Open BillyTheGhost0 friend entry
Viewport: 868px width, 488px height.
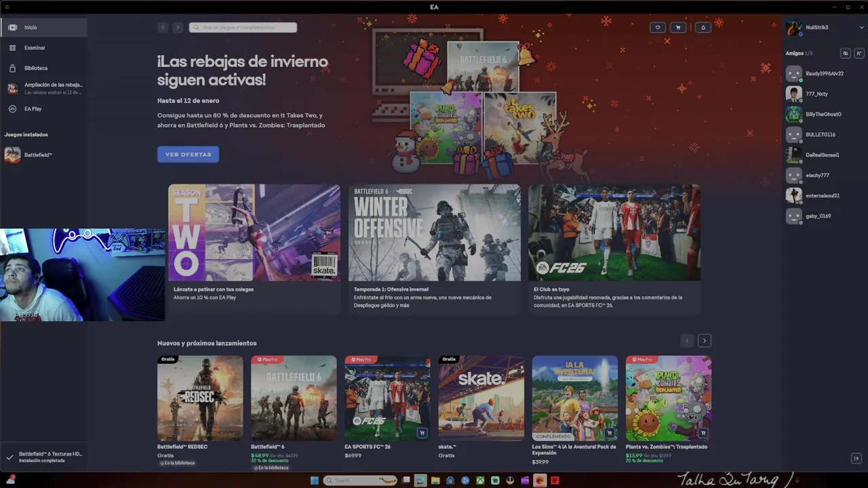point(824,114)
